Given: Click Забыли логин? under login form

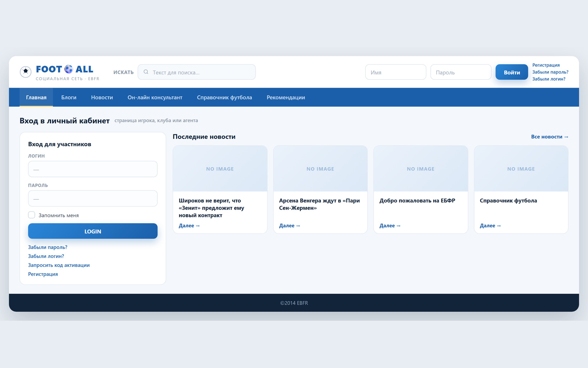Looking at the screenshot, I should coord(46,256).
